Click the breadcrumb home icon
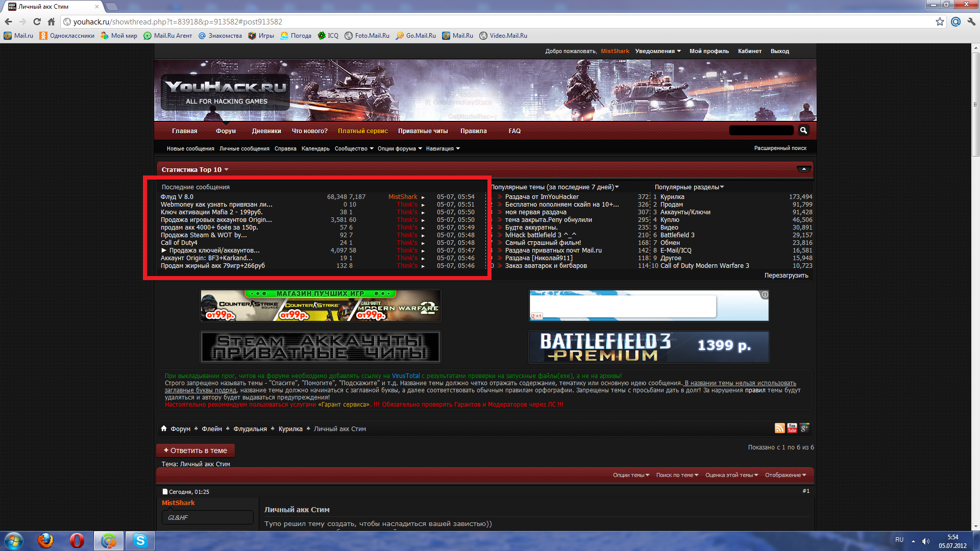Screen dimensions: 980x551 point(164,429)
